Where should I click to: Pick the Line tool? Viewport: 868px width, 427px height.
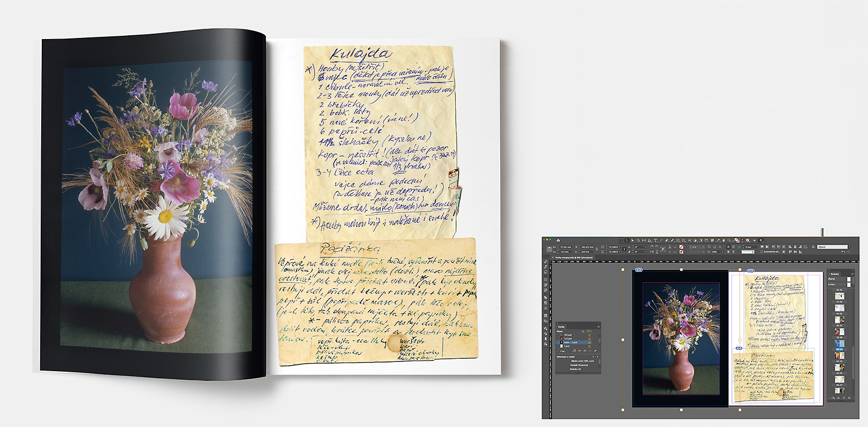pos(660,240)
